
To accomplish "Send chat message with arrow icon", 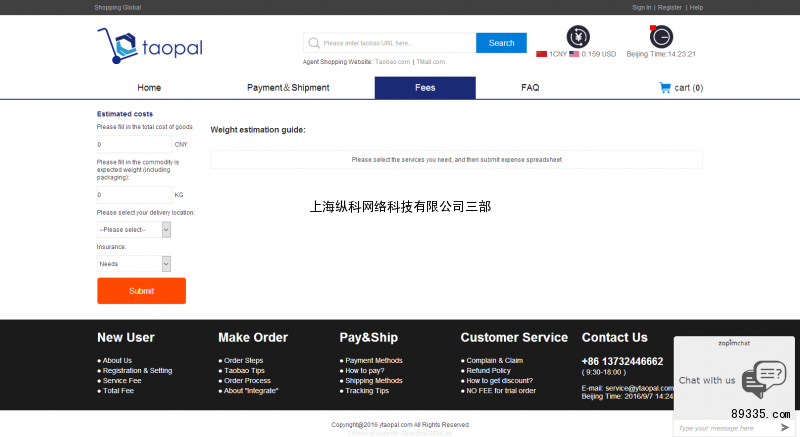I will tap(784, 427).
